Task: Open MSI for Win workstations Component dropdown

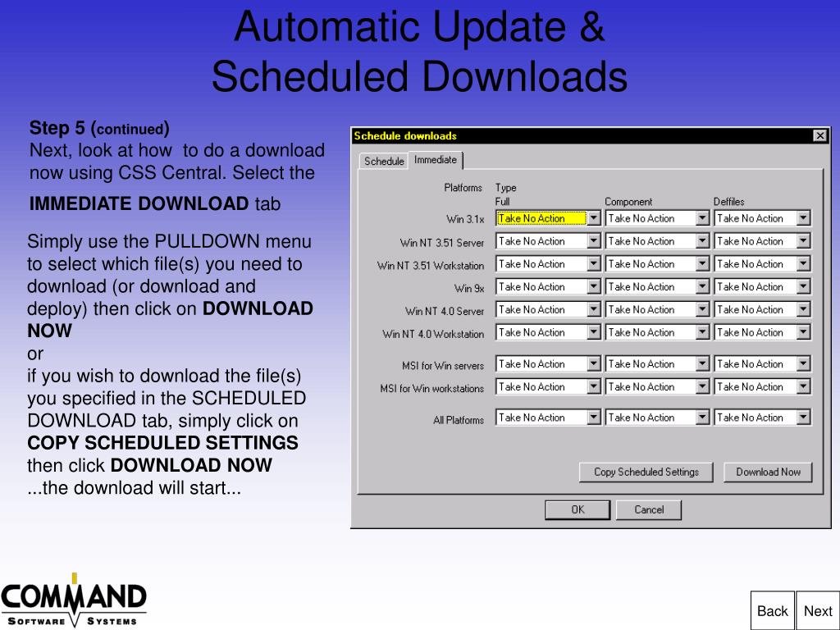Action: pyautogui.click(x=657, y=387)
